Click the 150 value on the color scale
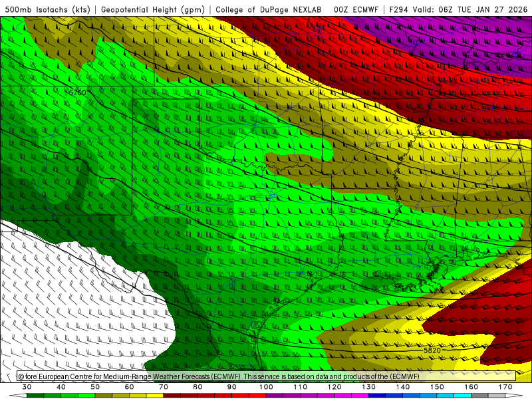Image resolution: width=532 pixels, height=399 pixels. pyautogui.click(x=437, y=387)
